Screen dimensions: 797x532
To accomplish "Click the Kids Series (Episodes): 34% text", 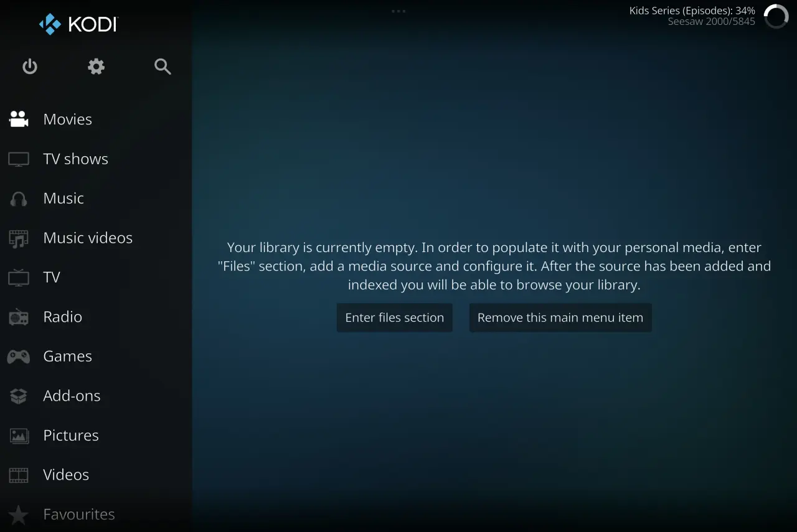I will point(692,11).
